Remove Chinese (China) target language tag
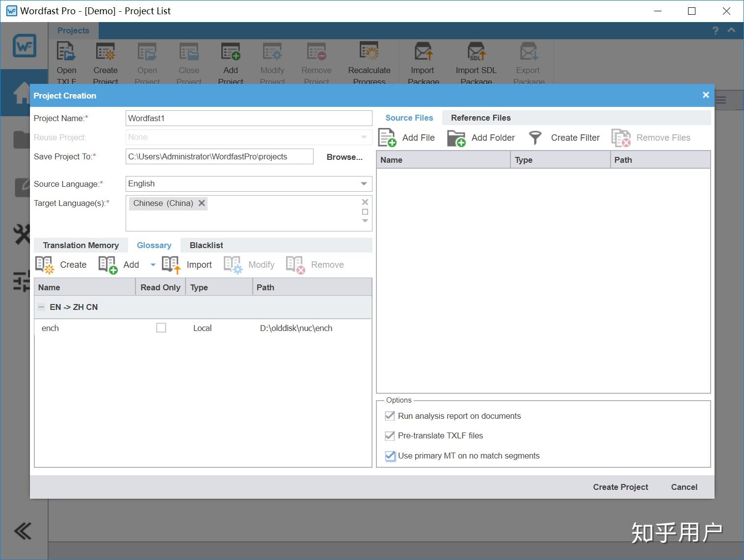Viewport: 744px width, 560px height. (x=202, y=203)
